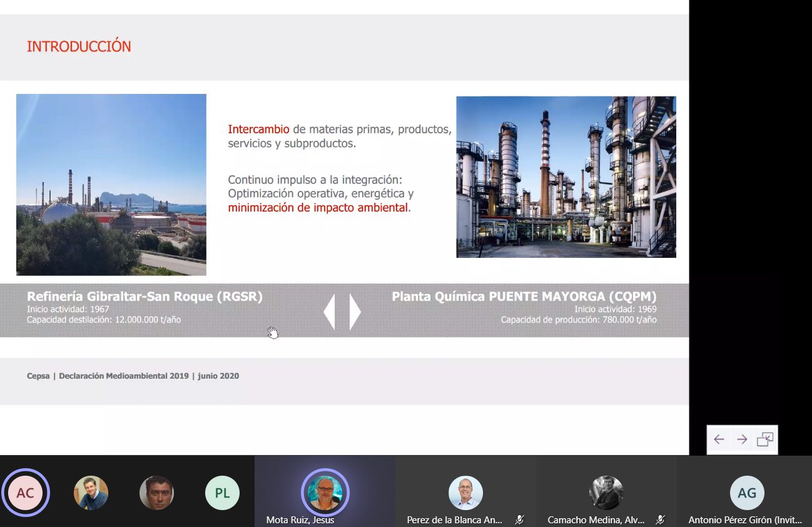This screenshot has width=812, height=527.
Task: Click the chemical plant towers photo
Action: point(566,177)
